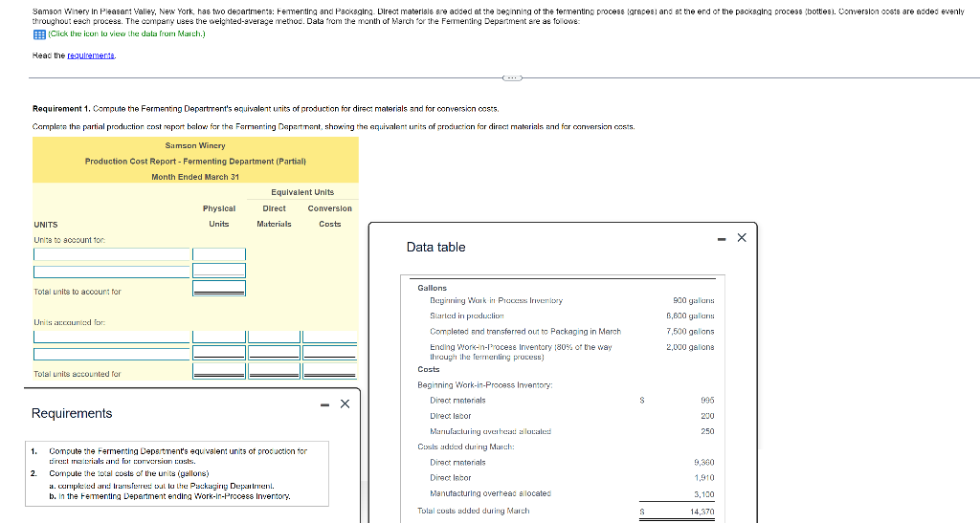Click requirement 2b 'ending Work-in-Process Inventory' text
Viewport: 980px width, 523px height.
(x=169, y=497)
